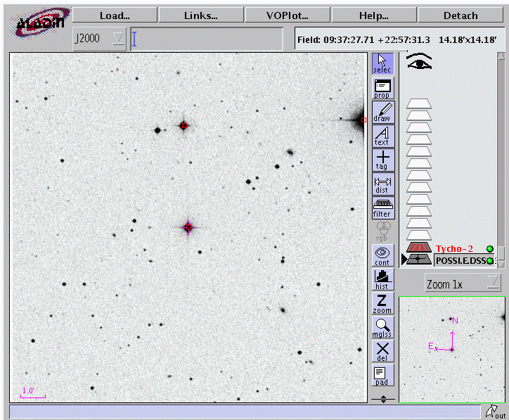Open the Help... button
This screenshot has width=509, height=420.
point(373,15)
